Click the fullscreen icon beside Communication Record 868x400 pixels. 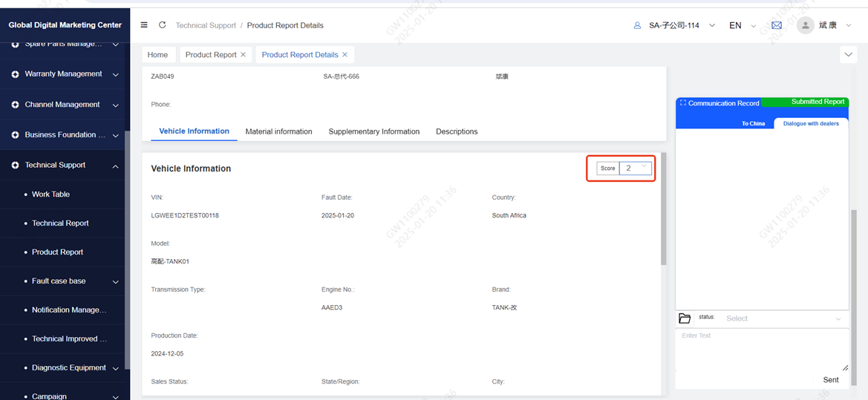click(683, 103)
